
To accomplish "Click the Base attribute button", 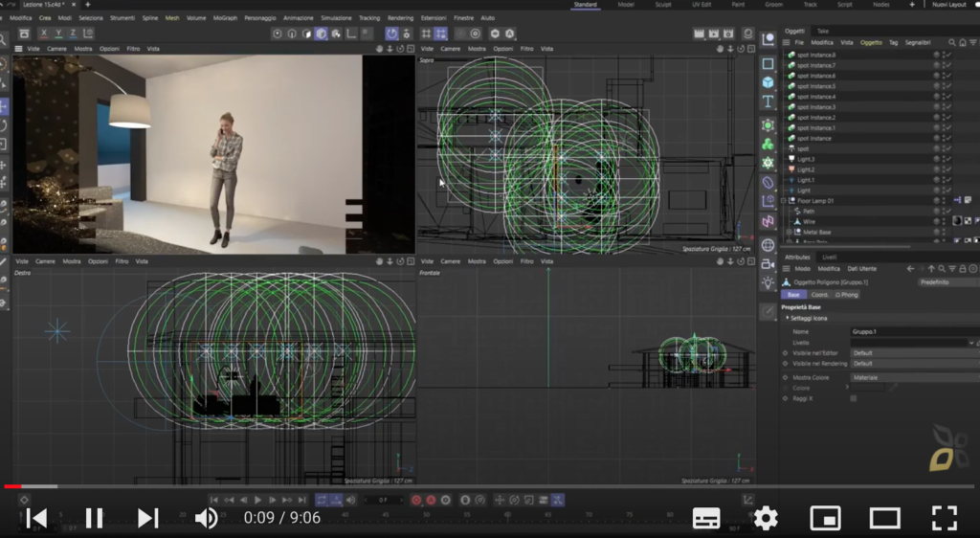I will tap(793, 294).
